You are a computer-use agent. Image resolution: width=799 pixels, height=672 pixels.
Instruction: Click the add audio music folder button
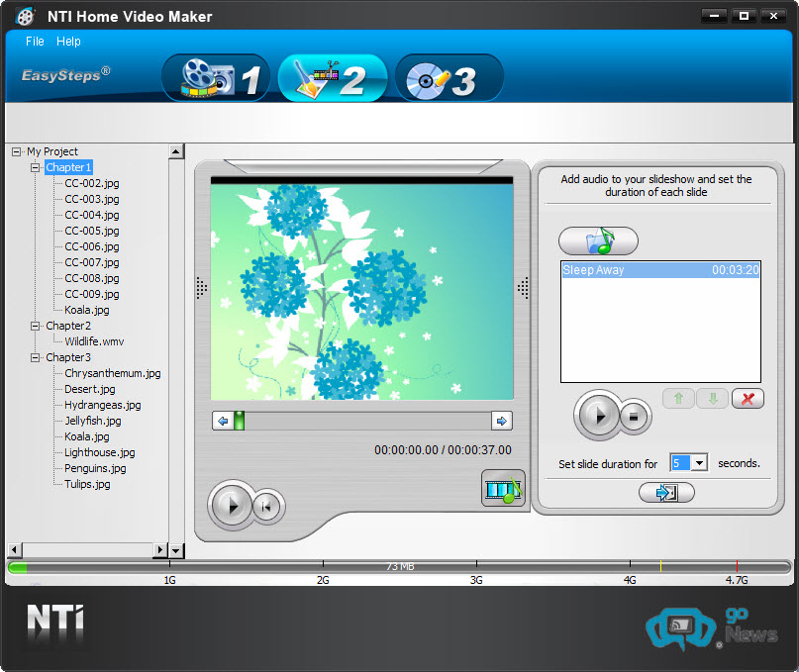[598, 240]
